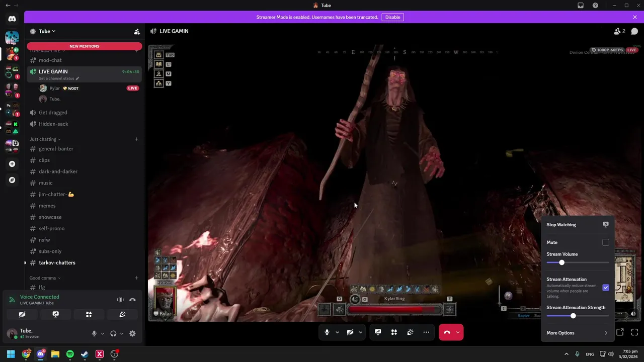Viewport: 644px width, 362px height.
Task: Open chevron beside red disconnect button
Action: 457,332
